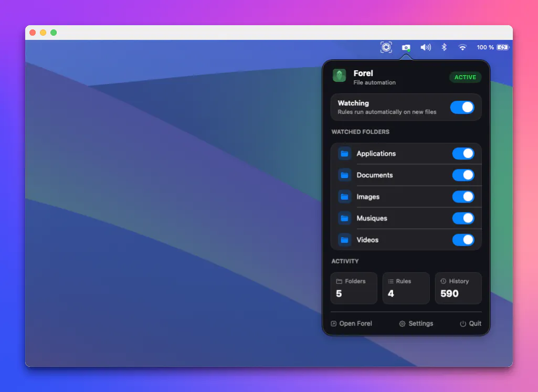Select the Folders count 5
This screenshot has height=392, width=538.
pyautogui.click(x=339, y=293)
